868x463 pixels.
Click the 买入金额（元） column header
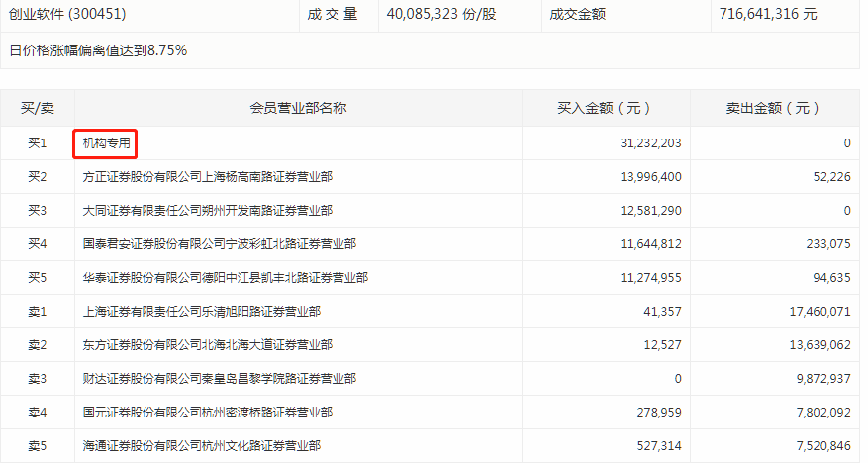(606, 108)
